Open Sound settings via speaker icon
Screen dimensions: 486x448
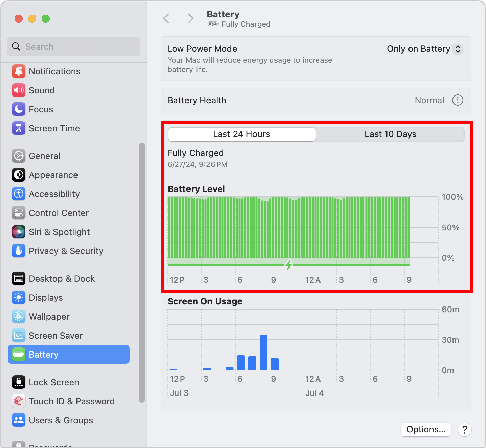(19, 90)
